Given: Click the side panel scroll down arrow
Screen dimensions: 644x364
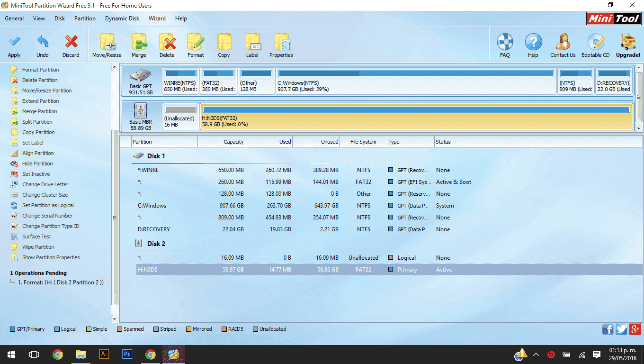Looking at the screenshot, I should pos(114,319).
